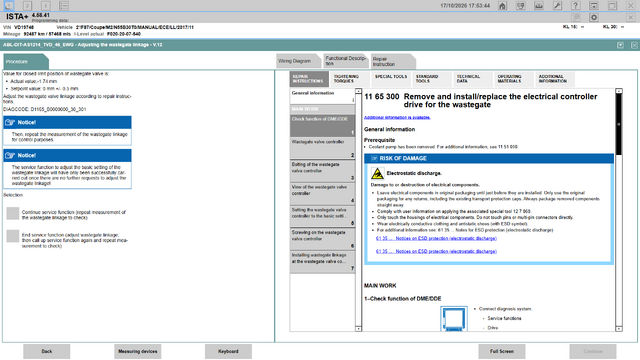
Task: Open Standard Tools sub-tab
Action: tap(432, 79)
